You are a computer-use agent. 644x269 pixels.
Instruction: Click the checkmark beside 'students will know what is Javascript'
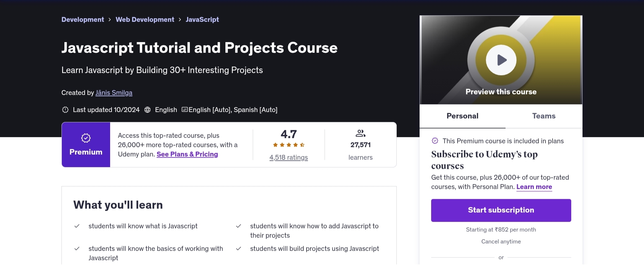click(x=77, y=226)
